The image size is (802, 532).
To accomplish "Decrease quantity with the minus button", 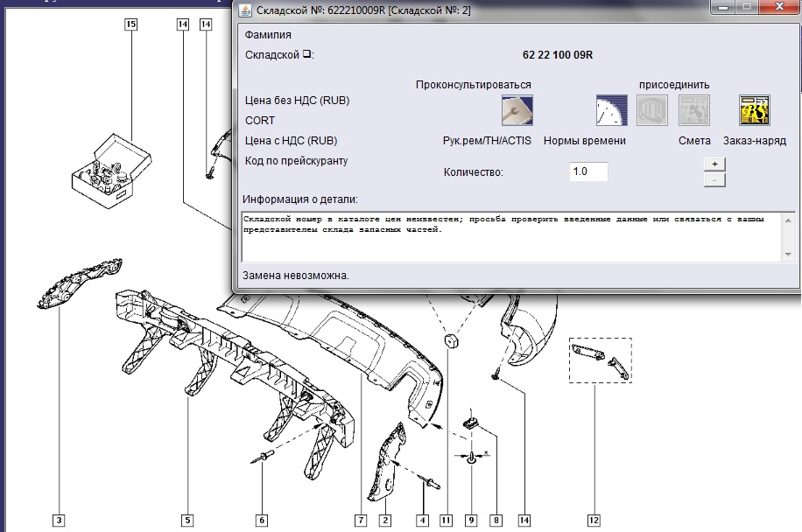I will pos(714,180).
